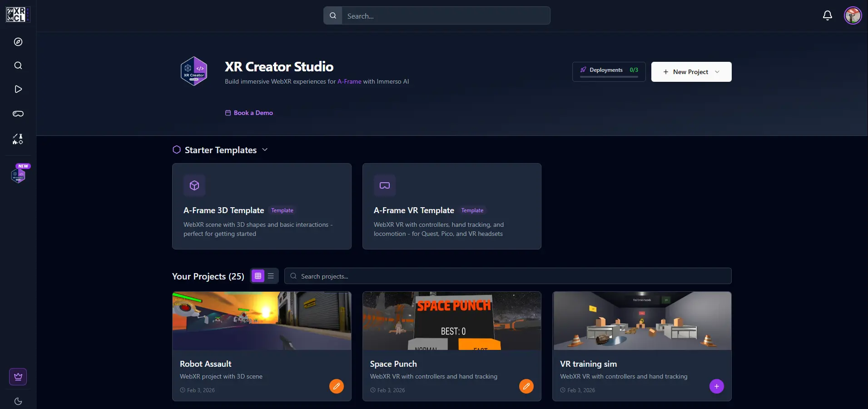The image size is (868, 409).
Task: Click the crown premium icon
Action: tap(18, 377)
